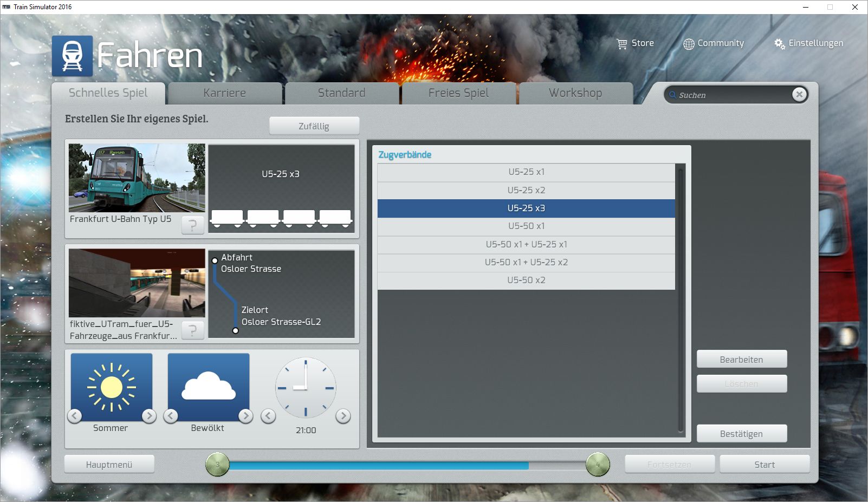This screenshot has height=502, width=868.
Task: Select the U5-25 x1 consist
Action: (526, 172)
